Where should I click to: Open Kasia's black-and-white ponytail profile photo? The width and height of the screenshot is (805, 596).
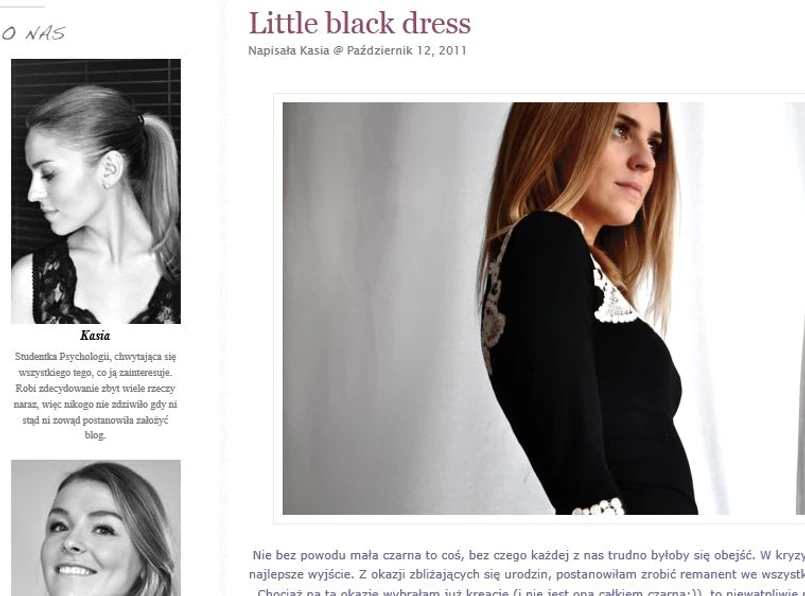[x=96, y=191]
